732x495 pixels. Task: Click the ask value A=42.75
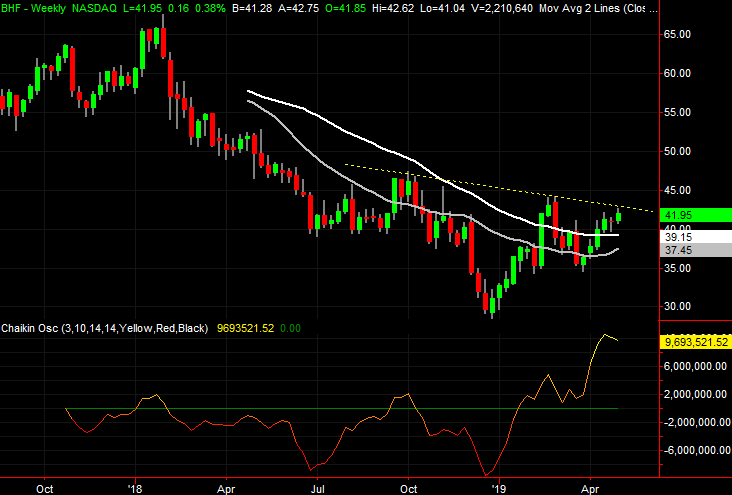point(299,8)
